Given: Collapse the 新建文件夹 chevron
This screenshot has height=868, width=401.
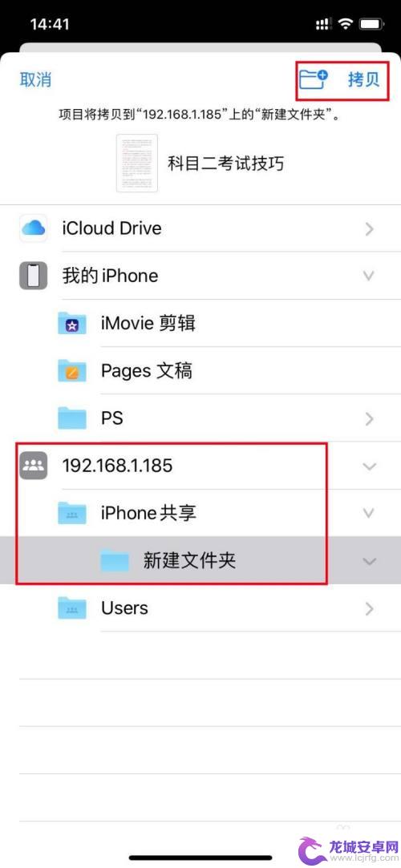Looking at the screenshot, I should click(369, 561).
